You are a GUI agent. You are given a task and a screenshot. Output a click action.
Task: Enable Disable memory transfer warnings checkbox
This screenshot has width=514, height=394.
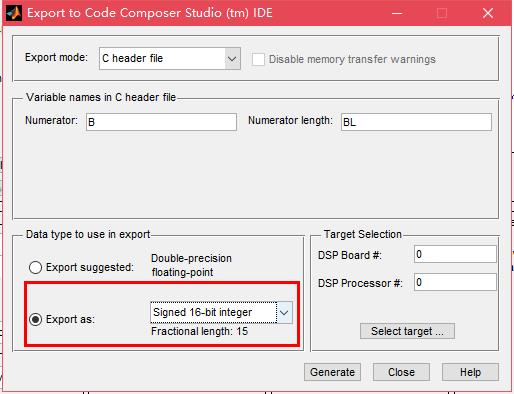pyautogui.click(x=258, y=59)
